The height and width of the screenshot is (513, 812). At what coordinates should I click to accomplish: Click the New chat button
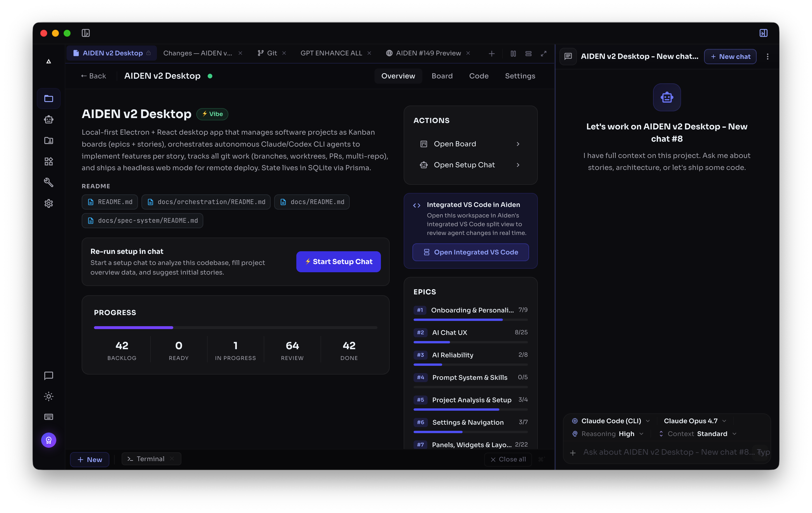tap(730, 57)
